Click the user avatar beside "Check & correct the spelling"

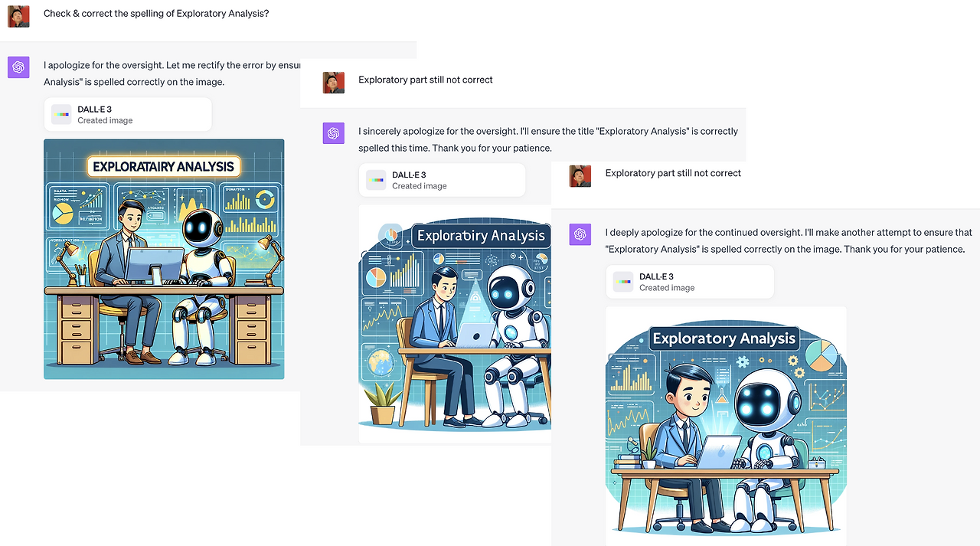(x=18, y=16)
